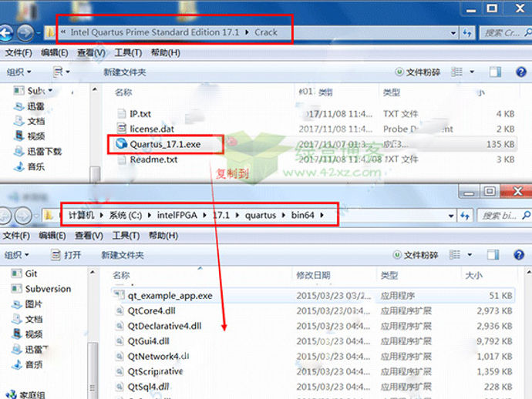
Task: Open 文件(F) menu in top window
Action: click(x=19, y=53)
